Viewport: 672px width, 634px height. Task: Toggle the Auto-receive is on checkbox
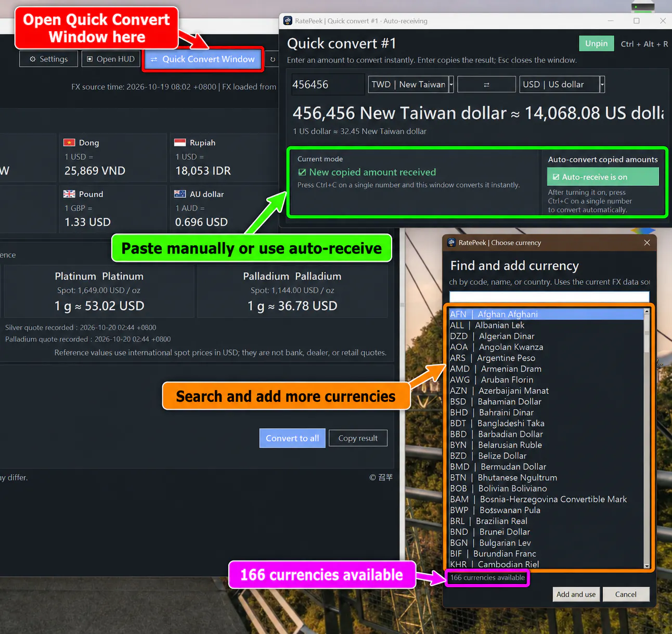point(603,177)
